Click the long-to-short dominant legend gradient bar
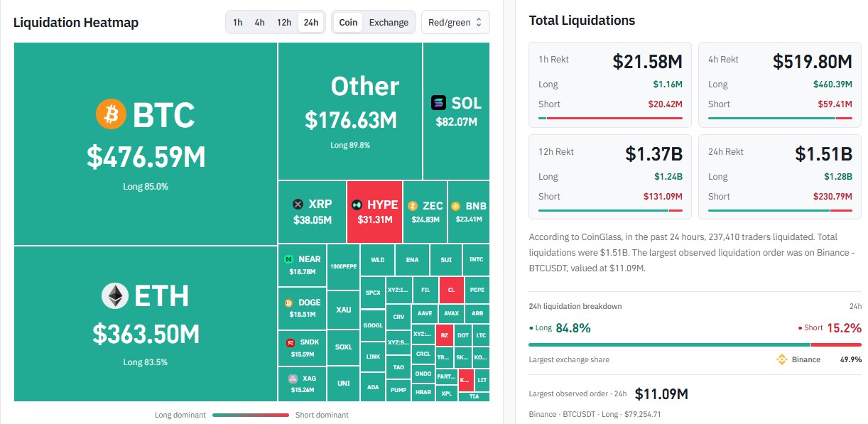Screen dimensions: 868x424 coord(251,415)
